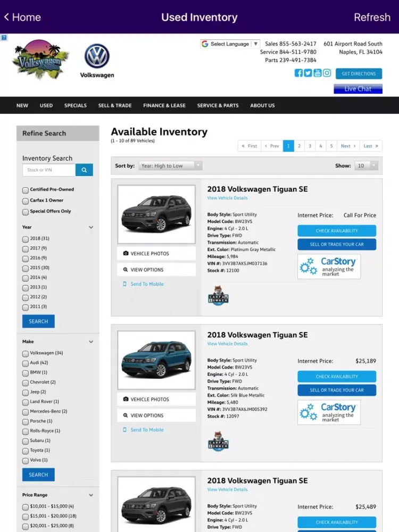Check availability for the $25,489 Tiguan
The image size is (399, 532).
(337, 522)
